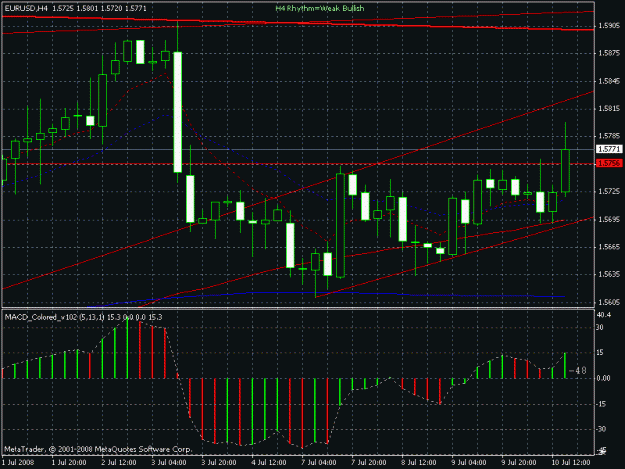The image size is (625, 469).
Task: Click MACD scale value 40.4
Action: (x=604, y=315)
